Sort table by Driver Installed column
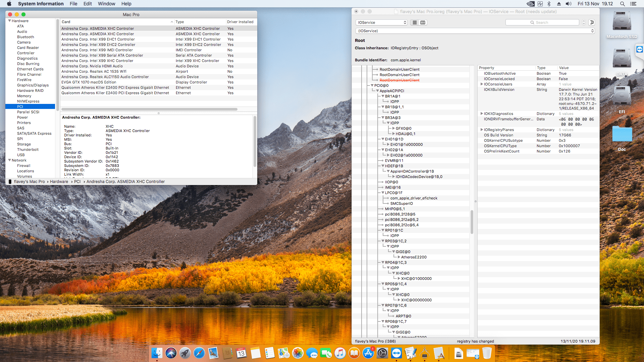 pyautogui.click(x=240, y=22)
